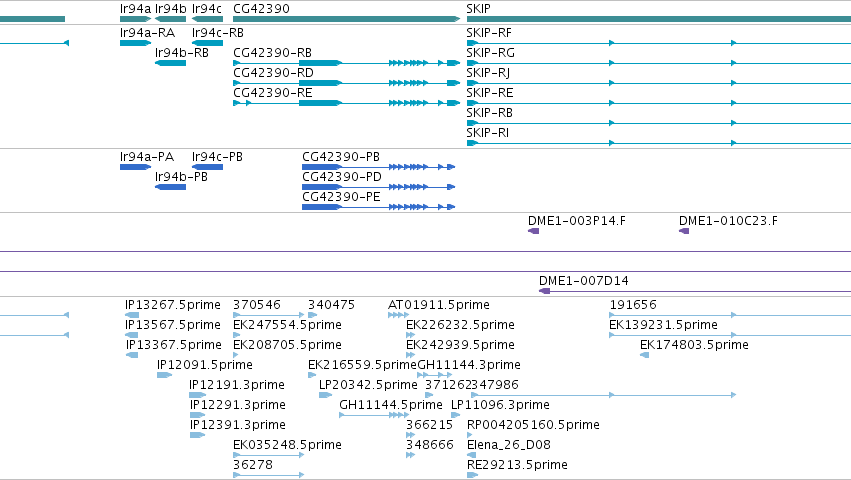The width and height of the screenshot is (851, 480).
Task: Click protein Ir94b-PB
Action: click(x=170, y=187)
